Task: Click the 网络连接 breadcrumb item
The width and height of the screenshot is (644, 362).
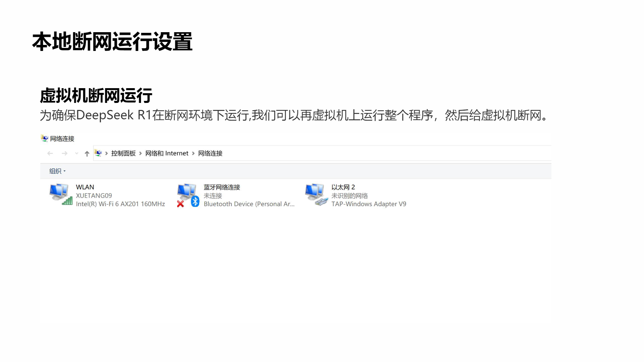Action: (210, 153)
